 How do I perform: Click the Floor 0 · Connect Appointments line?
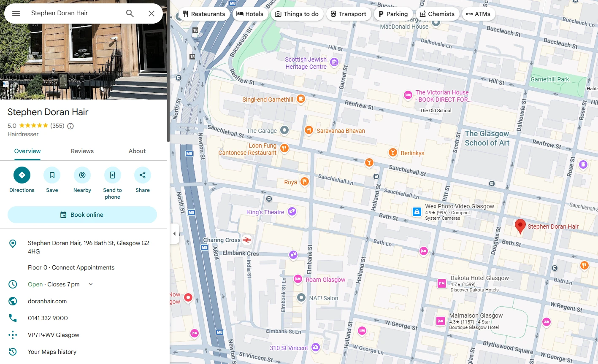pos(71,267)
